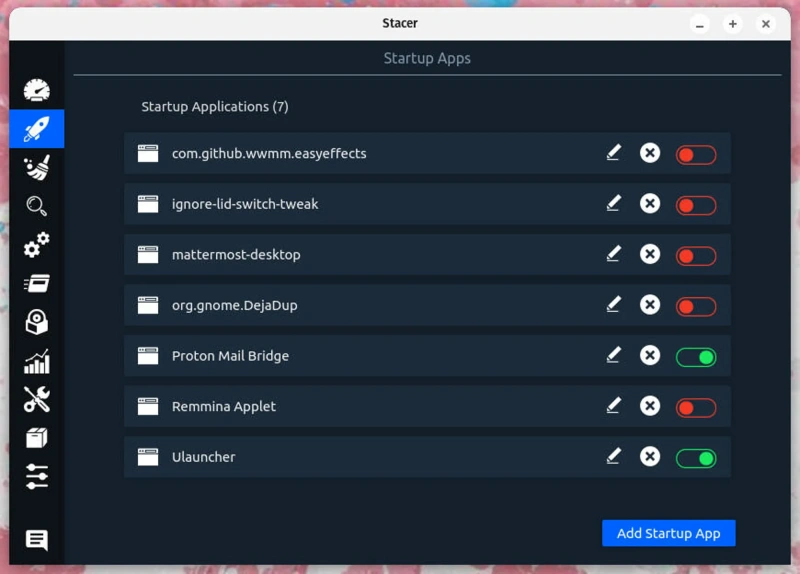Open the Feedback chat bubble icon
Viewport: 800px width, 574px height.
(37, 541)
